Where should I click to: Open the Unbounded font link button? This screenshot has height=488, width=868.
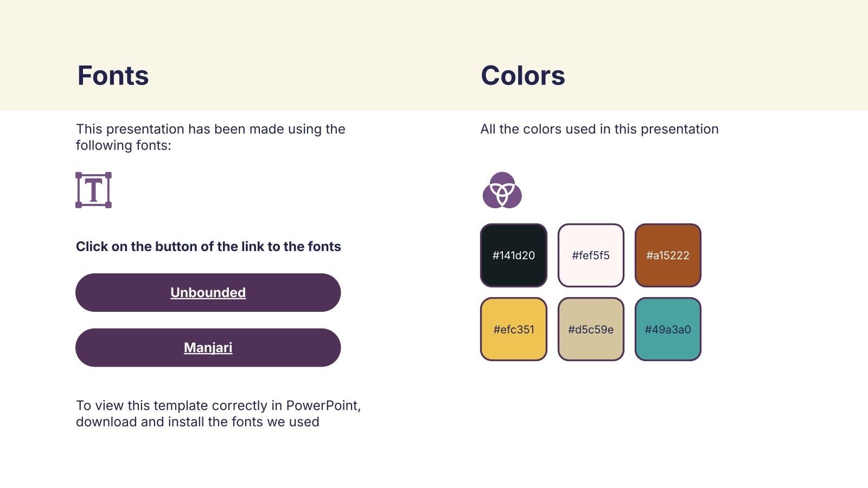[208, 292]
